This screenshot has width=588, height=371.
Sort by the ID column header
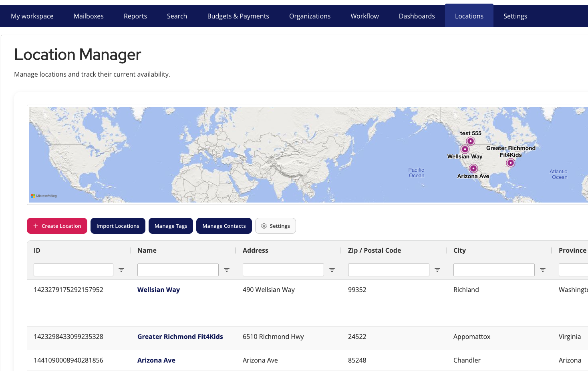37,250
